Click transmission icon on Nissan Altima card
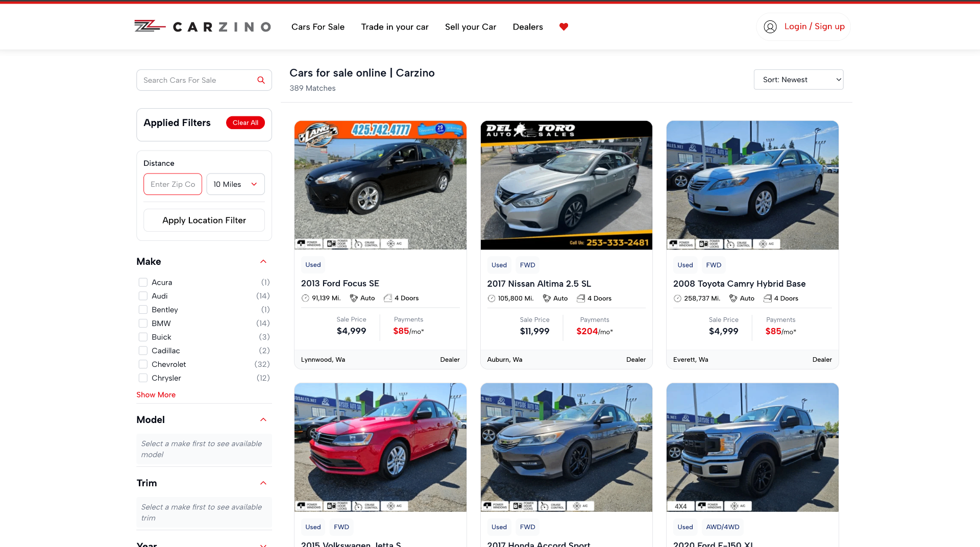This screenshot has height=547, width=980. pos(547,299)
